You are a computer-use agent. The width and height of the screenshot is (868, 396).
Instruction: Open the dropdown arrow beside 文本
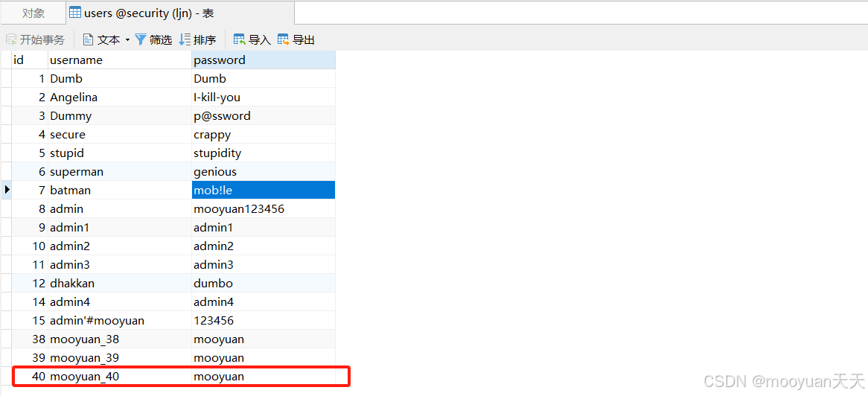click(x=127, y=40)
